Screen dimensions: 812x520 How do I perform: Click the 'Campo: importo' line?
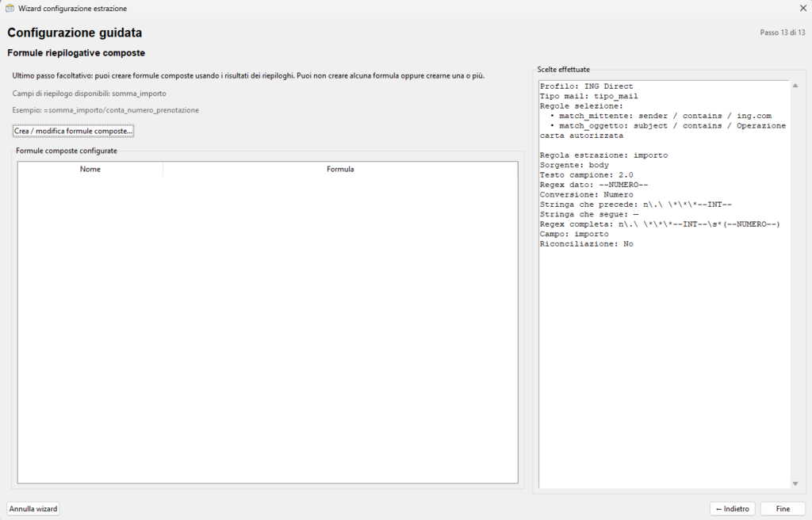click(x=574, y=234)
